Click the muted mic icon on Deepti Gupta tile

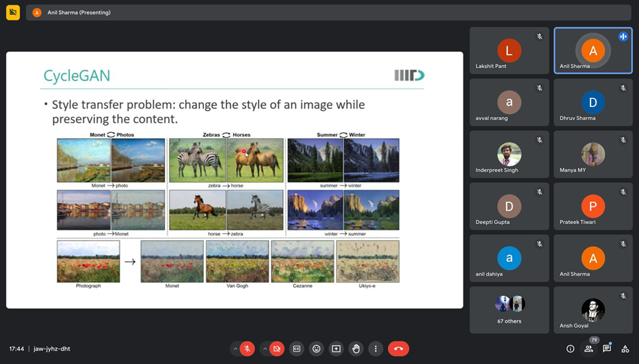539,192
